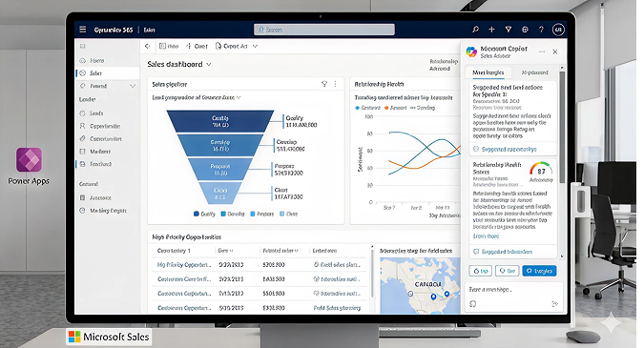Viewport: 644px width, 348px height.
Task: Open the funnel filter icon in top bar
Action: (509, 30)
